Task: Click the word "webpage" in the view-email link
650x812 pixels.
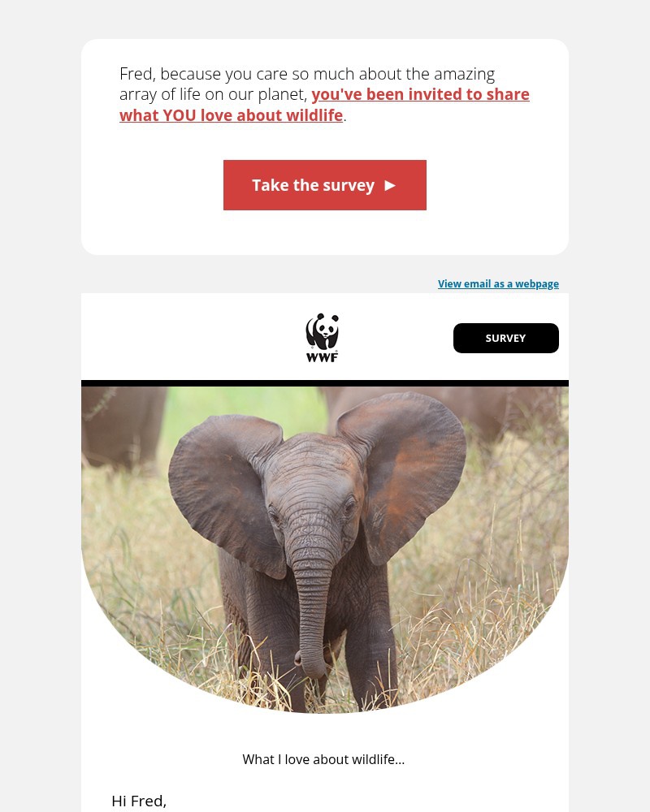Action: pos(537,283)
